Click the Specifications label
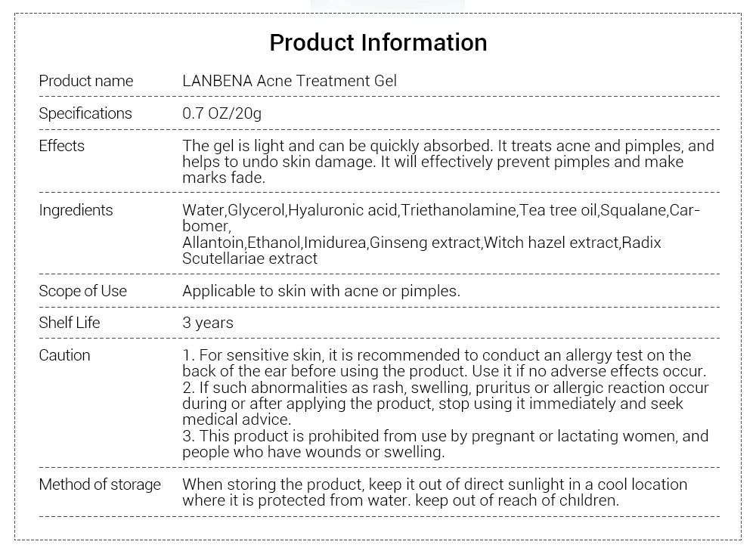Image resolution: width=756 pixels, height=557 pixels. coord(85,113)
